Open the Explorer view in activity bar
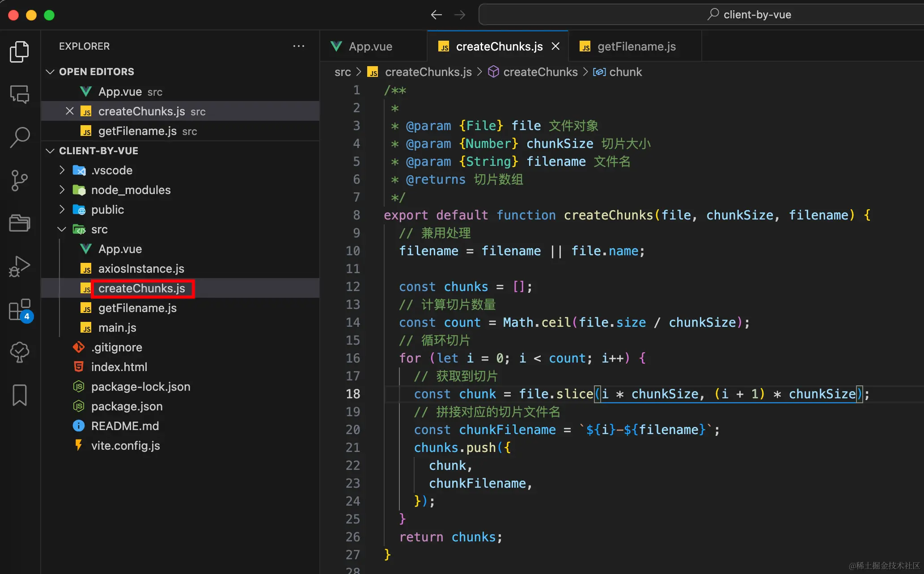924x574 pixels. 19,51
